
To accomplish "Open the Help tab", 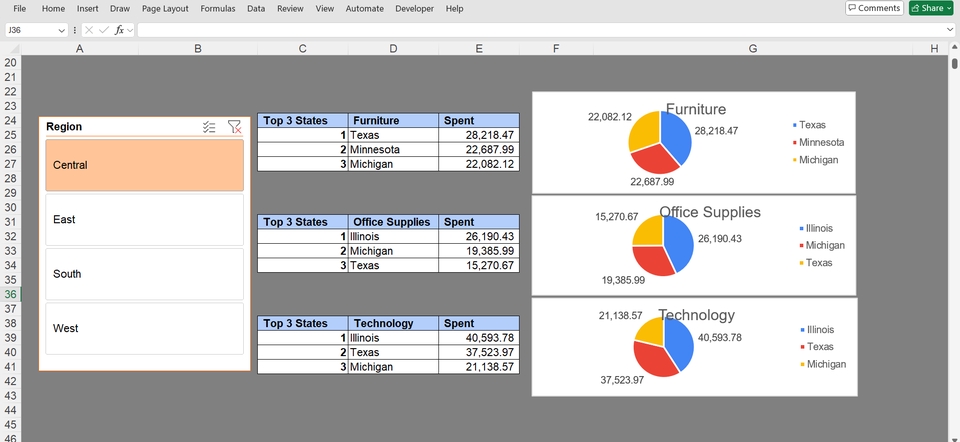I will [454, 9].
